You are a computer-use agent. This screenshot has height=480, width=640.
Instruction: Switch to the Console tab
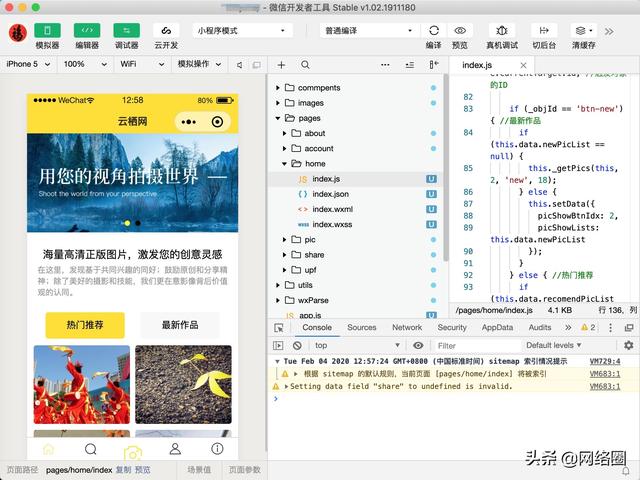coord(317,327)
